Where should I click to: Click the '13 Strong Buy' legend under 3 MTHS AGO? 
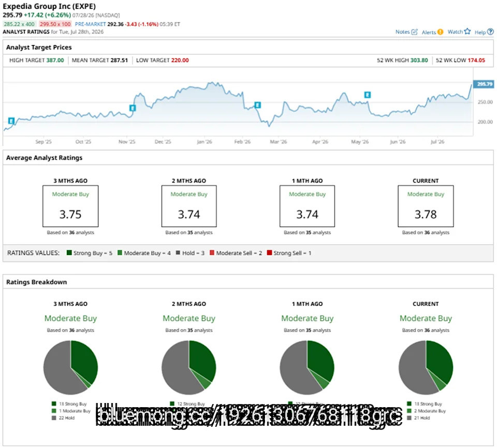point(69,404)
